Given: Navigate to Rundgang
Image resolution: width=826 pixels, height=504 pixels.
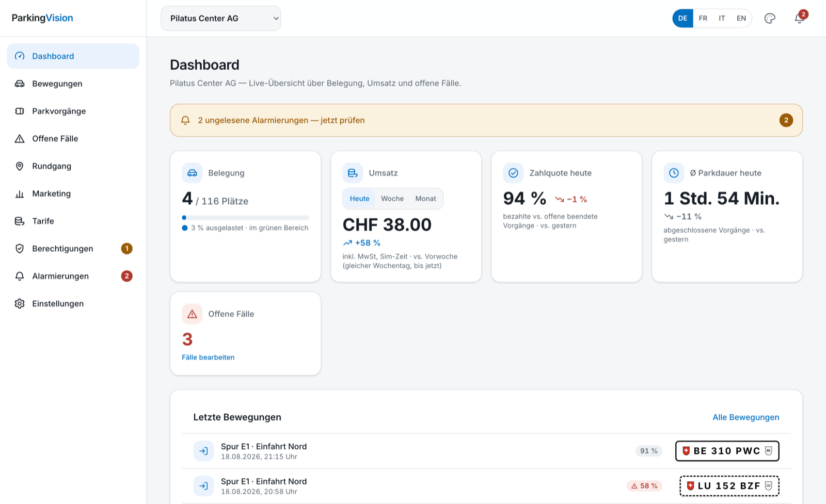Looking at the screenshot, I should (x=73, y=166).
